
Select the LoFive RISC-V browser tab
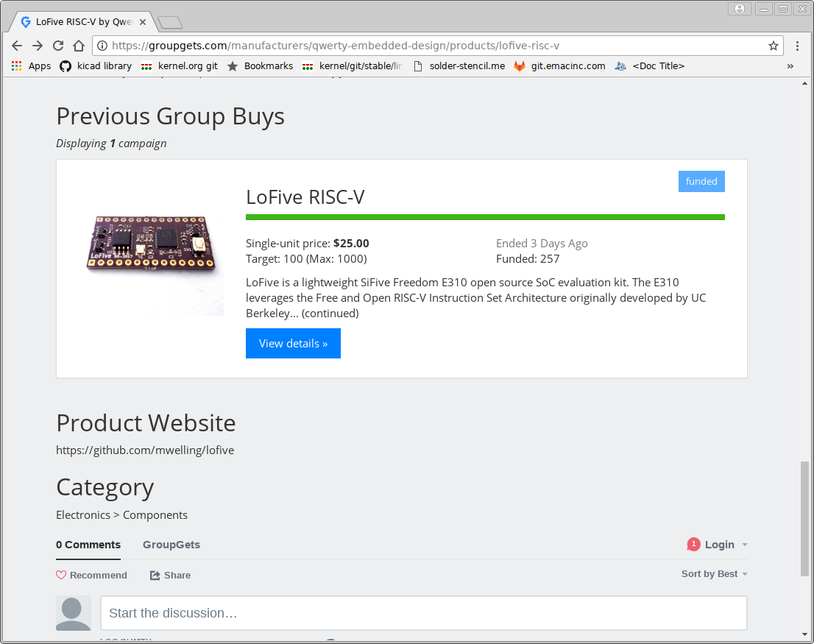pyautogui.click(x=83, y=22)
